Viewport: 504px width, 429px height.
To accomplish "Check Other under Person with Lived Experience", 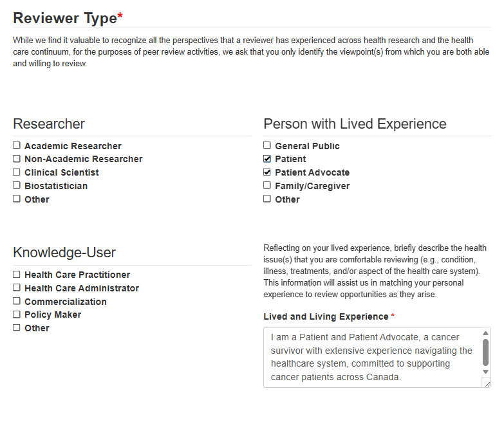I will tap(267, 199).
